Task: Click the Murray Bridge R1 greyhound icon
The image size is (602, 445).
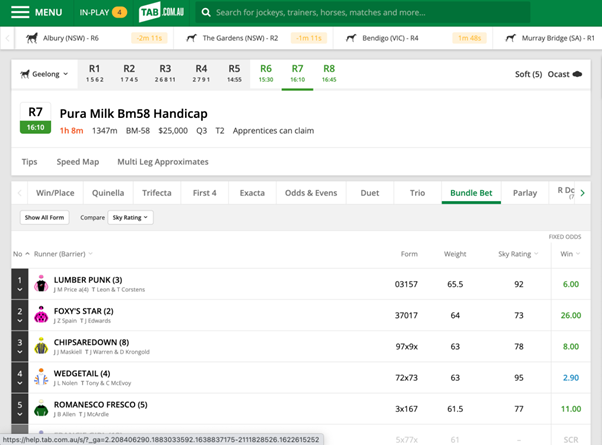Action: pos(510,38)
